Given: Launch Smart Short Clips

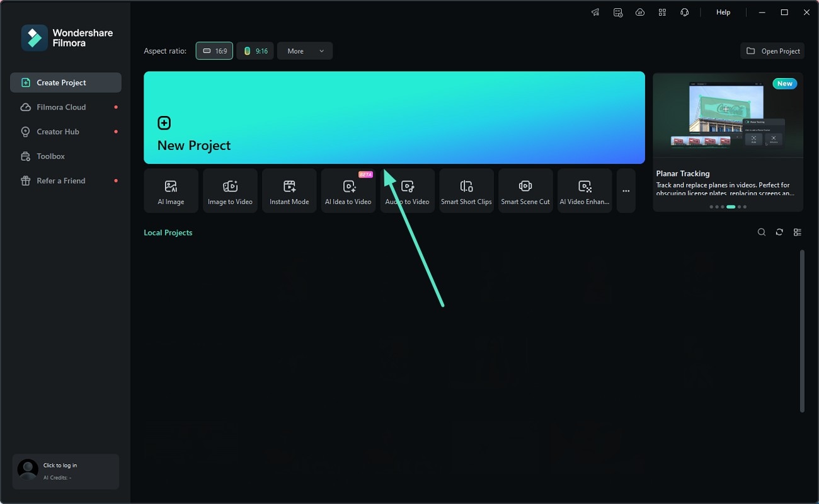Looking at the screenshot, I should [466, 190].
